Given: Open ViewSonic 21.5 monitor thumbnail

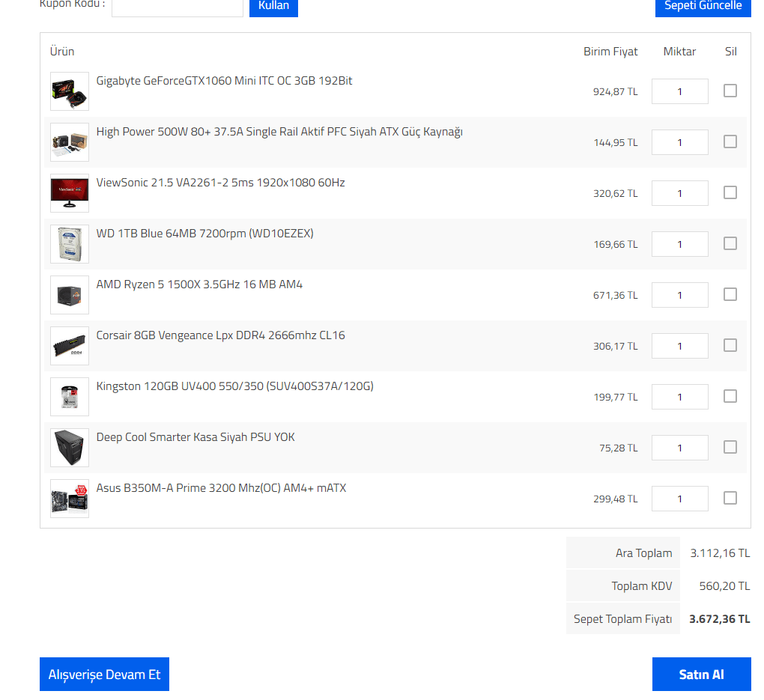Looking at the screenshot, I should (70, 193).
